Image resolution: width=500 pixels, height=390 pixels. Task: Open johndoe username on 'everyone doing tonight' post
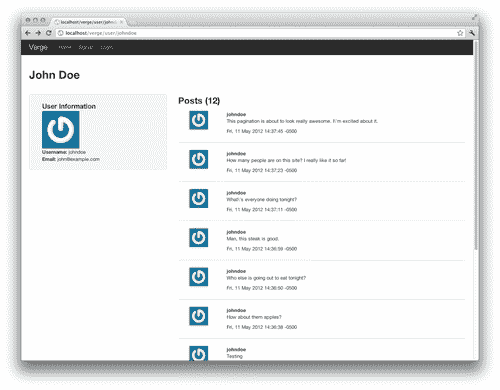236,193
